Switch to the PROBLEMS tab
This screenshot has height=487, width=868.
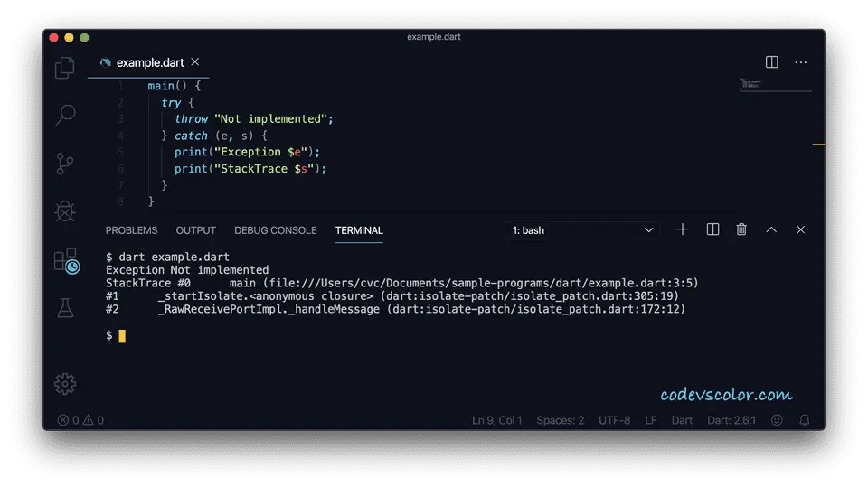pyautogui.click(x=131, y=230)
